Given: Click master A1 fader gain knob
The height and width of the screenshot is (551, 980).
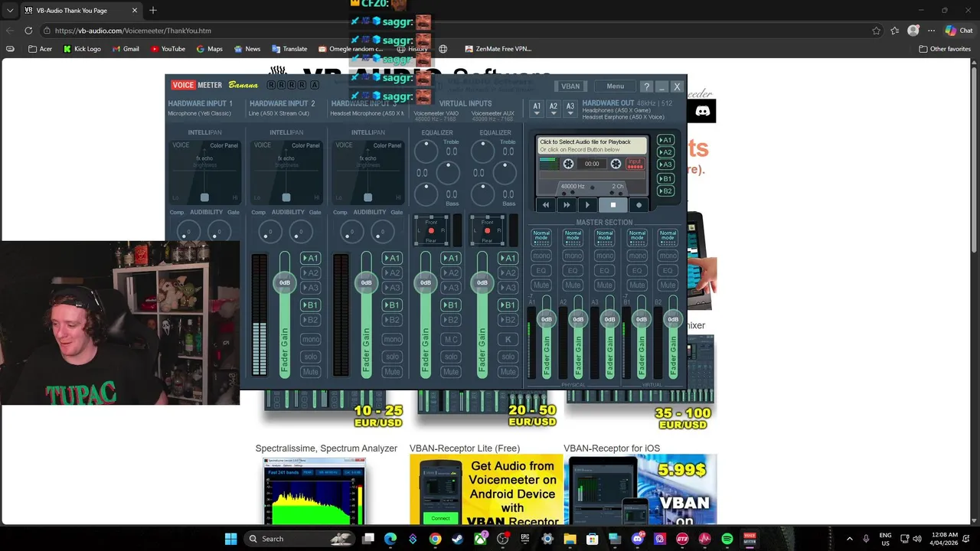Looking at the screenshot, I should (x=546, y=319).
